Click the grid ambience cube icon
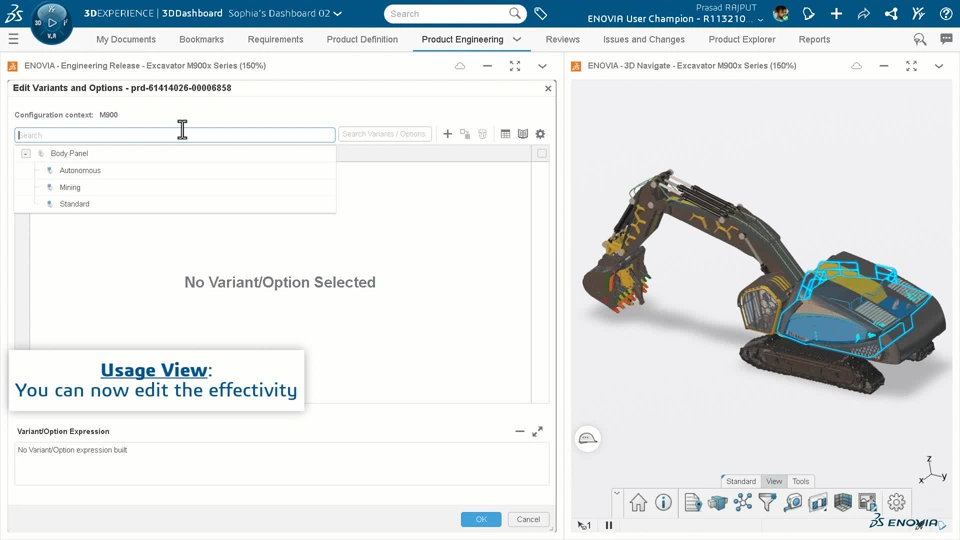Screen dimensions: 960x540 [843, 503]
